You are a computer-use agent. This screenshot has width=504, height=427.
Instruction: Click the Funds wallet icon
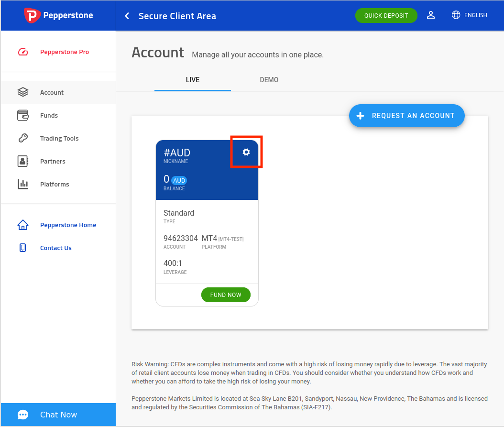23,115
